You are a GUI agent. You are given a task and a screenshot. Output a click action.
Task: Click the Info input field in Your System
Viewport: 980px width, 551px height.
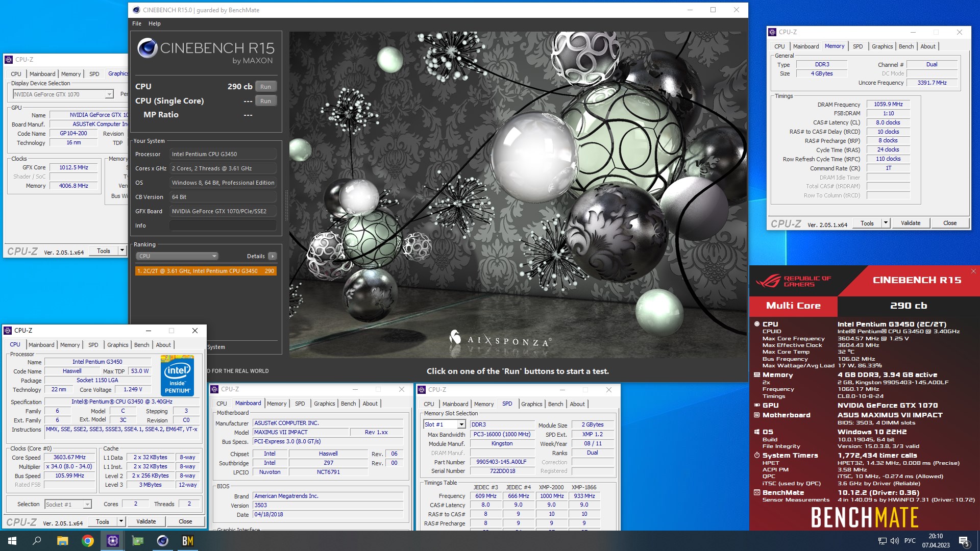(223, 226)
